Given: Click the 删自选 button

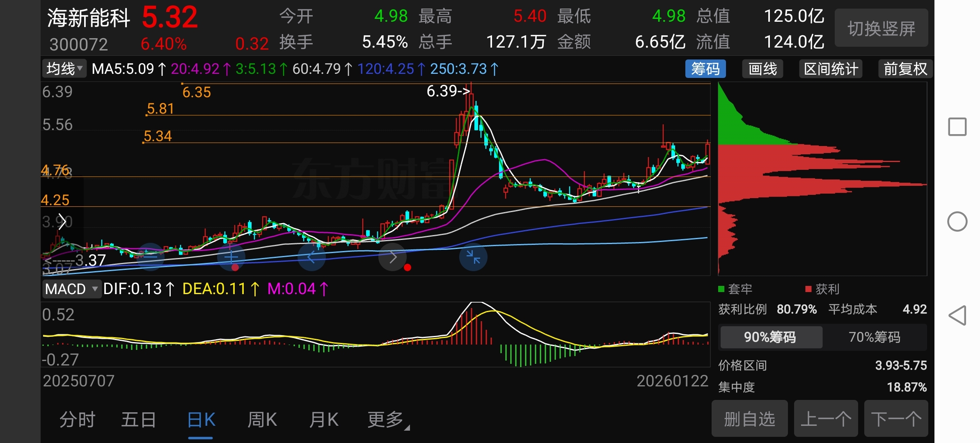Looking at the screenshot, I should pyautogui.click(x=749, y=419).
